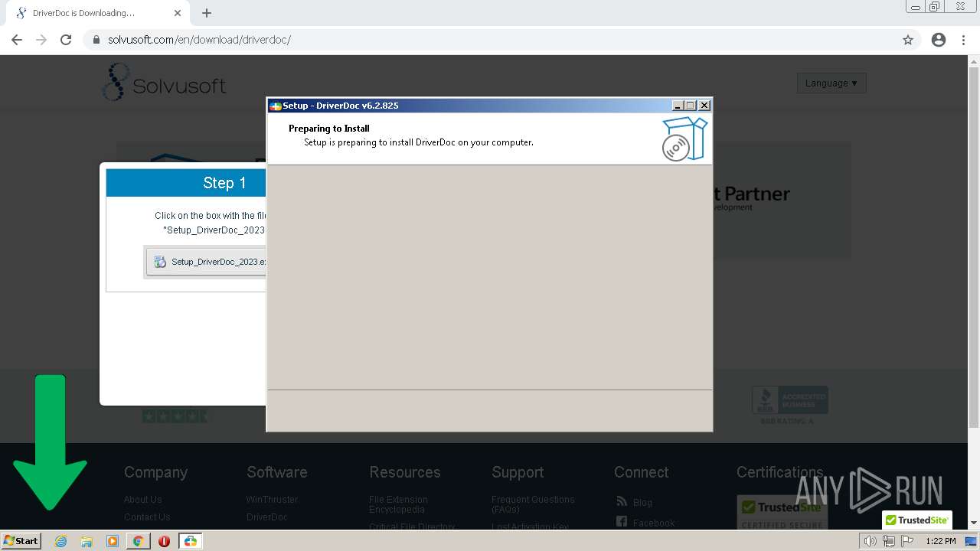Minimize the DriverDoc Setup window

tap(678, 106)
